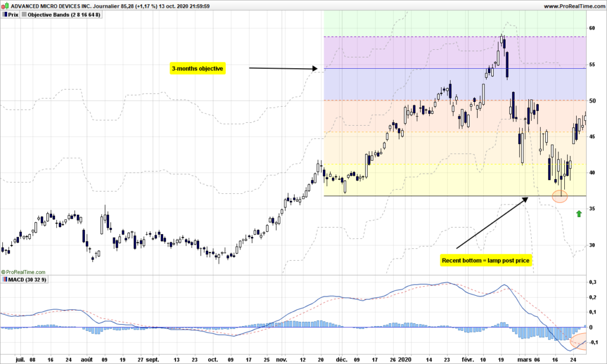The image size is (607, 364).
Task: Click the 35 price axis label
Action: 592,209
